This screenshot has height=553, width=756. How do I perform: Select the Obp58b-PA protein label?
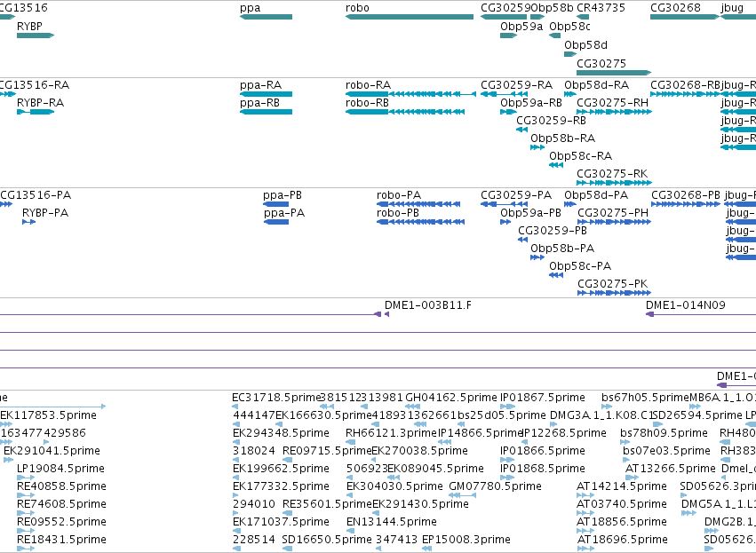click(562, 249)
